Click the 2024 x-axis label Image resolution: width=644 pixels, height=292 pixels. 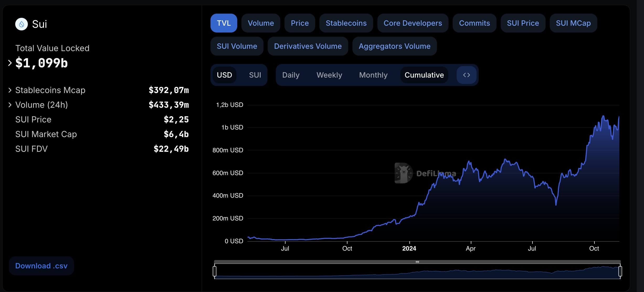click(409, 248)
